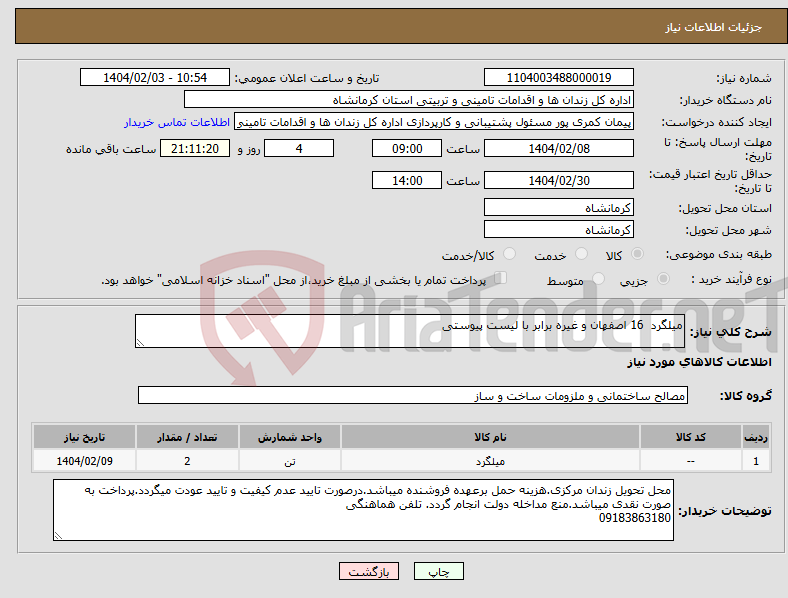Select the متوسط purchase type radio

click(x=599, y=278)
